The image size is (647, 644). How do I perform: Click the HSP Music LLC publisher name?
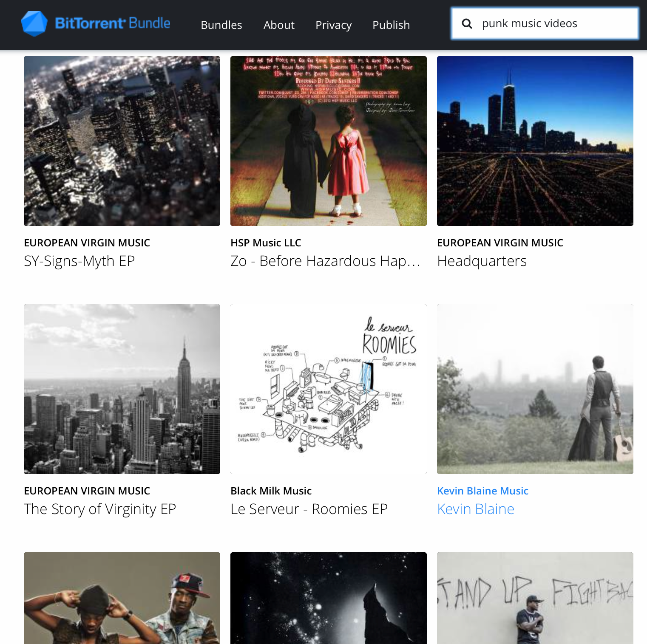click(x=266, y=243)
